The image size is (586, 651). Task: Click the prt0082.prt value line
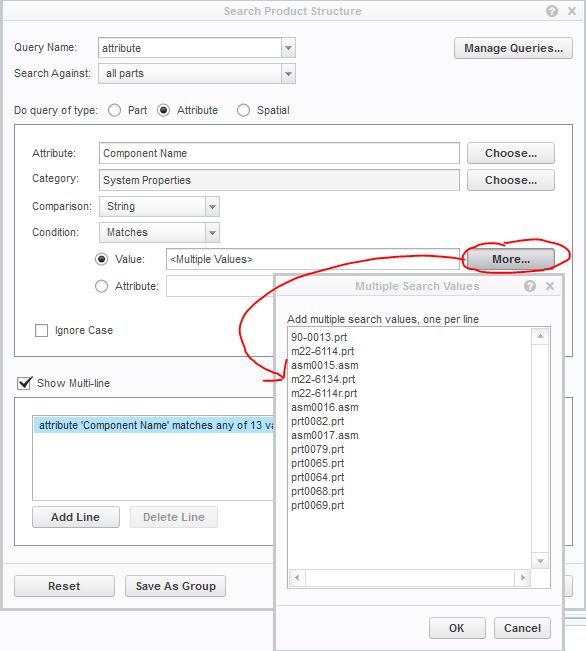click(318, 421)
